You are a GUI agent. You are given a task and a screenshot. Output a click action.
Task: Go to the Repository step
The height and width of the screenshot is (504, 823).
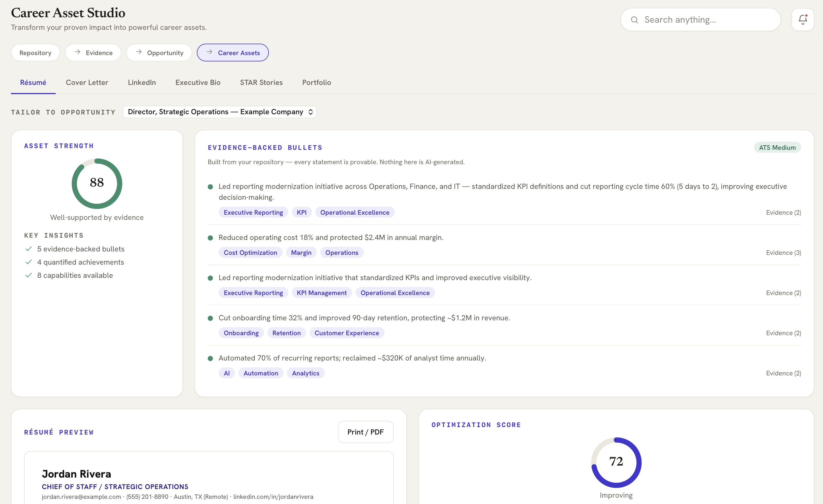coord(35,53)
